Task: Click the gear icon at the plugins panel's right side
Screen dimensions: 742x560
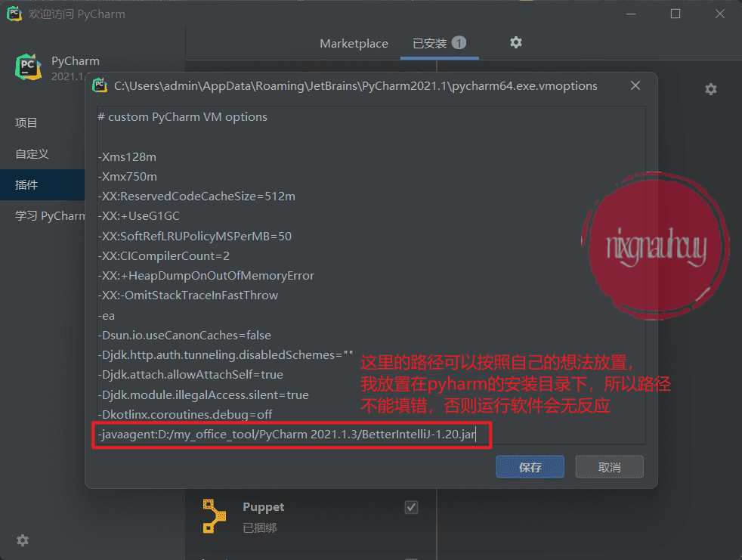Action: click(x=711, y=89)
